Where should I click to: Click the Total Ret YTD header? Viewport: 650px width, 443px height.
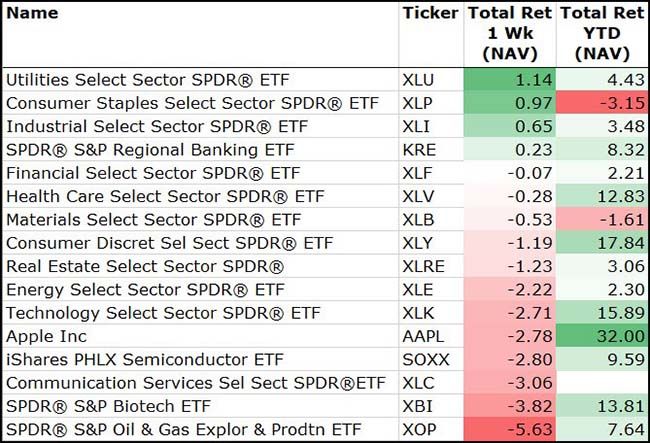601,33
